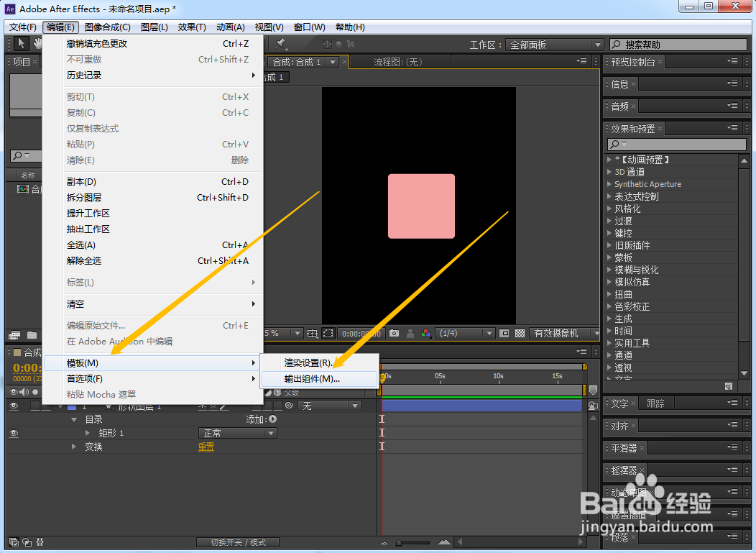Choose 渲染设置(R)... from the submenu
756x553 pixels.
tap(319, 363)
